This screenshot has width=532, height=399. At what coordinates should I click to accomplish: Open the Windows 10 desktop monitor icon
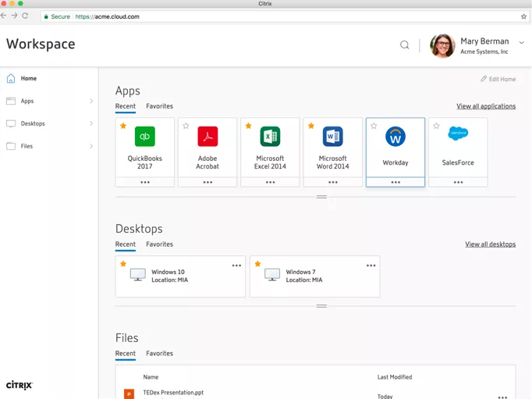click(x=138, y=275)
